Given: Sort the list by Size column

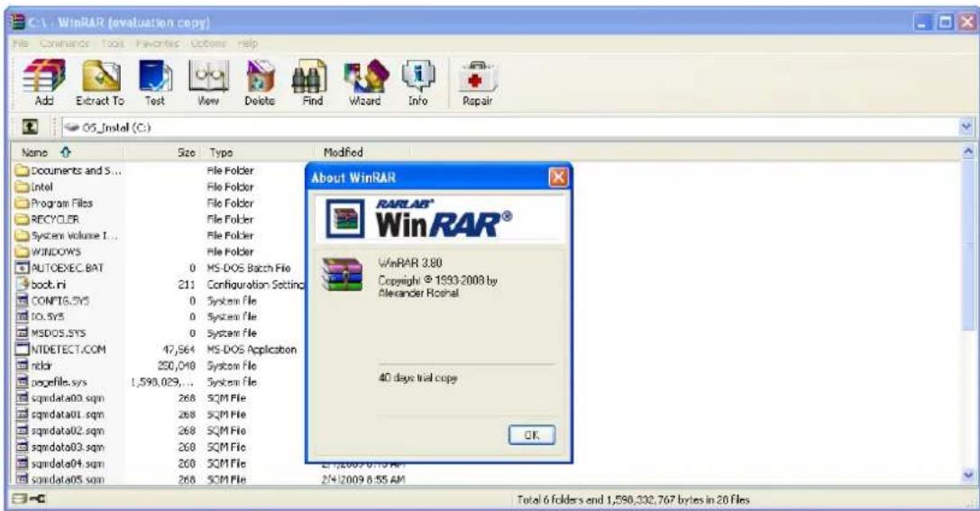Looking at the screenshot, I should pyautogui.click(x=164, y=151).
